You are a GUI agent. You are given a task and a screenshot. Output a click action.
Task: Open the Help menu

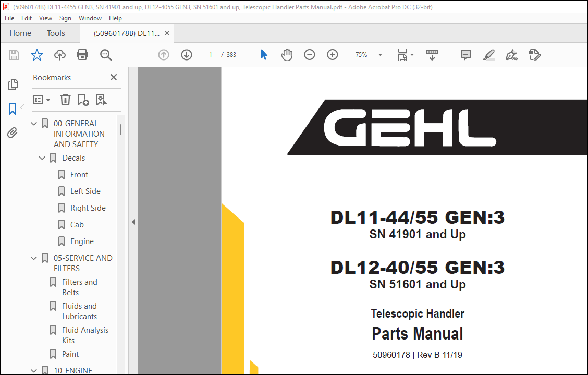[x=115, y=18]
